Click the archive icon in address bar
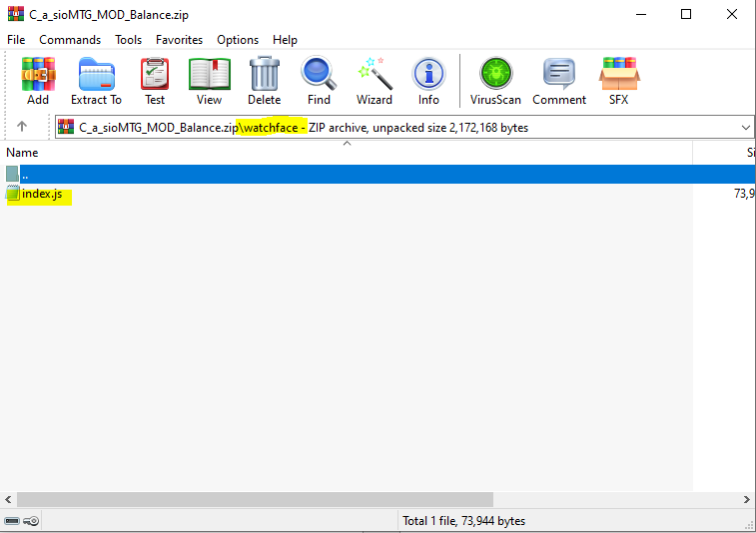This screenshot has height=533, width=756. tap(66, 127)
